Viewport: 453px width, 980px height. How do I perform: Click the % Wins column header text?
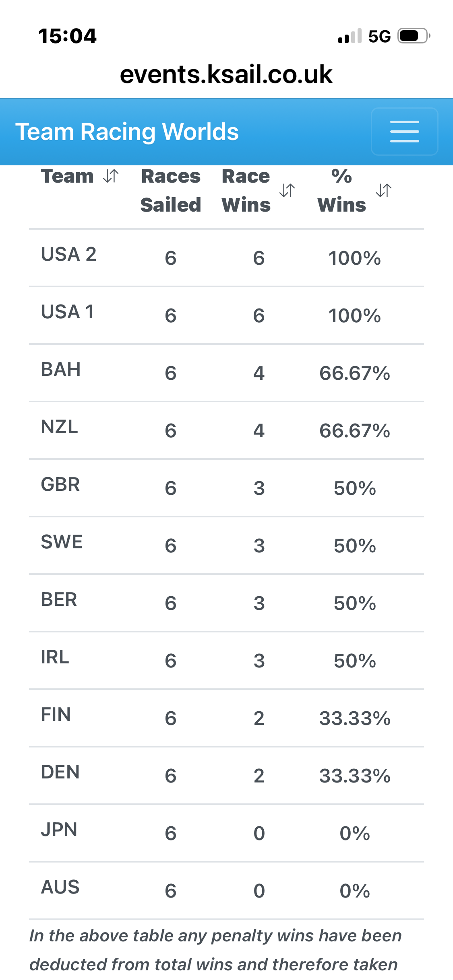(x=342, y=190)
